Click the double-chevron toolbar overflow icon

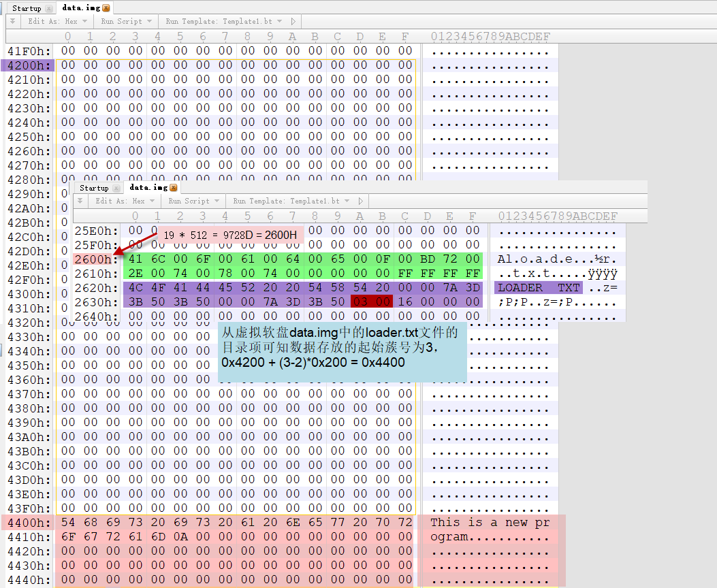pyautogui.click(x=12, y=21)
